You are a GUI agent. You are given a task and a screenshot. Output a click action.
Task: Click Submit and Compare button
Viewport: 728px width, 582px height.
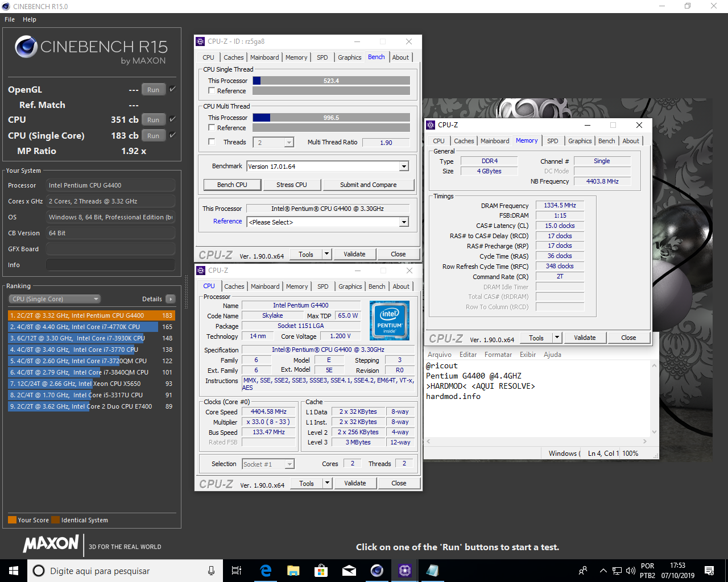[369, 185]
